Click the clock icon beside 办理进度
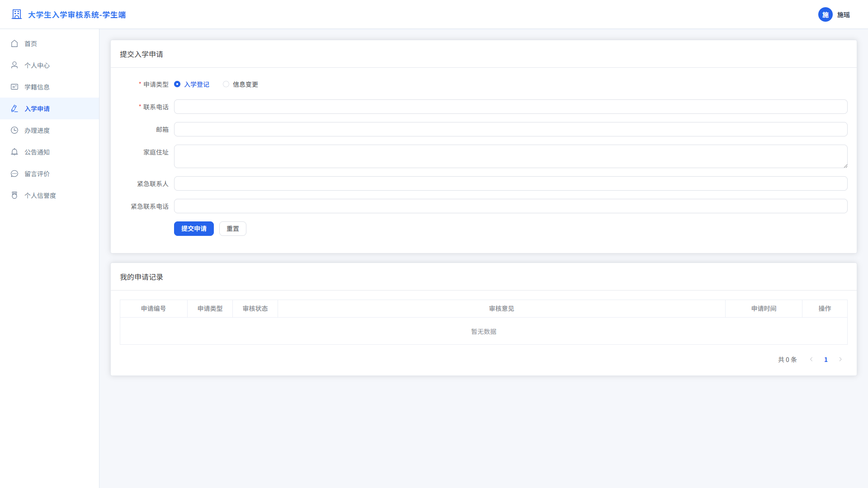Image resolution: width=868 pixels, height=488 pixels. tap(14, 130)
